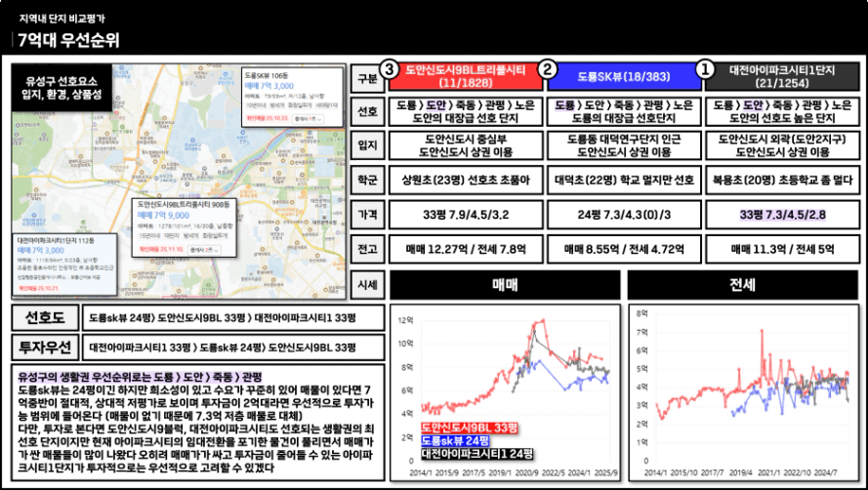This screenshot has height=490, width=868.
Task: Click the 구분 row label
Action: (x=367, y=77)
